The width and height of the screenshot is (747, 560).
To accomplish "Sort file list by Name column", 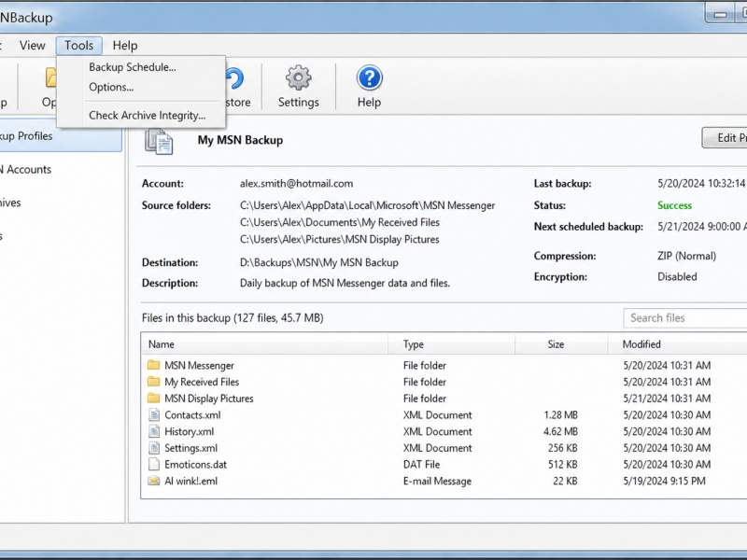I will point(264,344).
